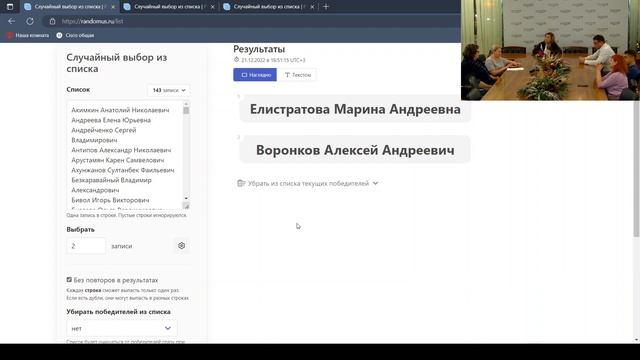
Task: Open the second bookmark in the bookmarks bar
Action: tap(75, 36)
